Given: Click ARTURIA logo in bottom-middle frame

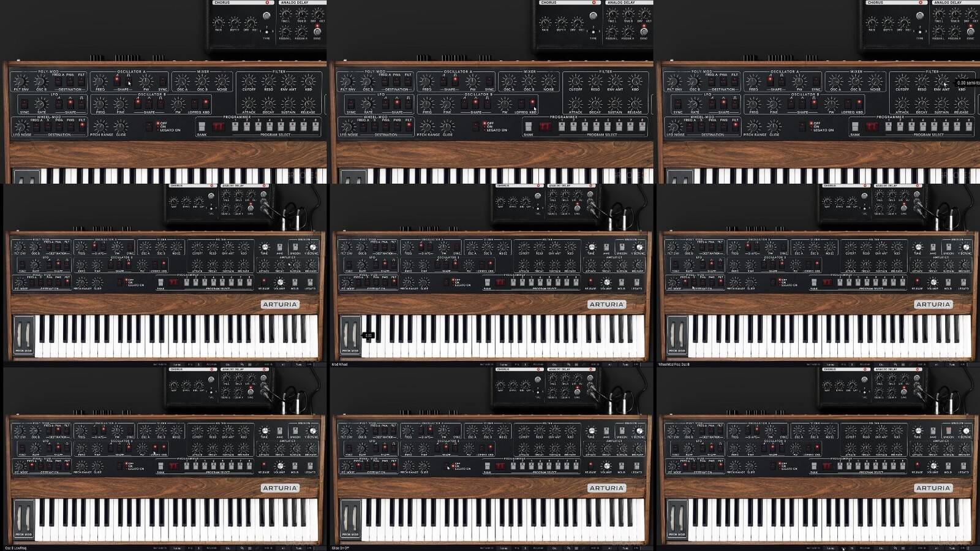Looking at the screenshot, I should 606,488.
